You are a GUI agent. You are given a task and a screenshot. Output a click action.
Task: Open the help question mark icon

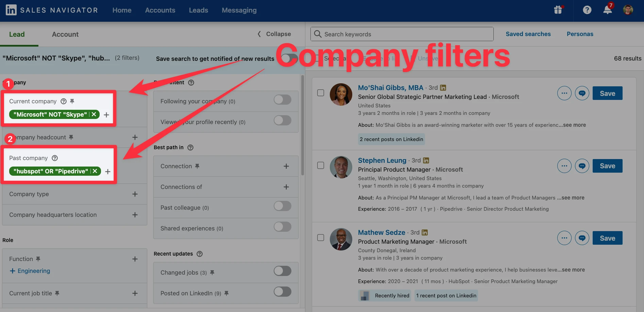click(587, 10)
